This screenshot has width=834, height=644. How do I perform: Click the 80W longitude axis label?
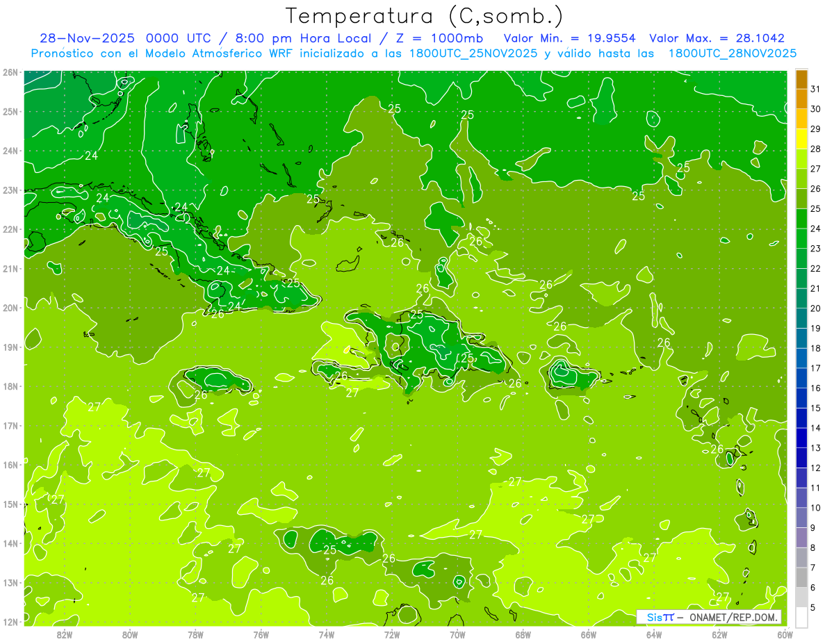coord(130,634)
